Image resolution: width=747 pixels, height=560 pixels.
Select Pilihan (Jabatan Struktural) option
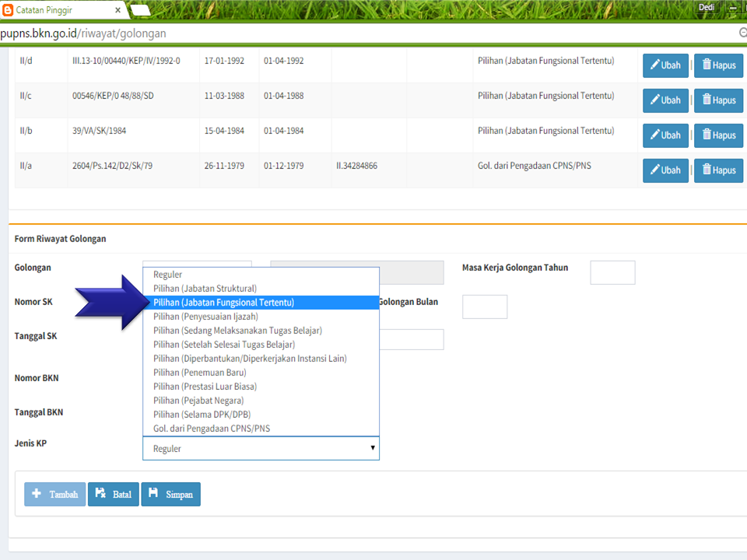261,289
